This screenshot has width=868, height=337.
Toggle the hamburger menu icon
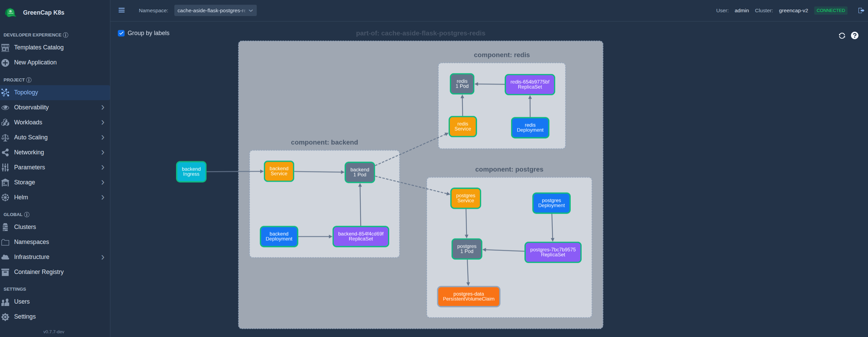(122, 10)
